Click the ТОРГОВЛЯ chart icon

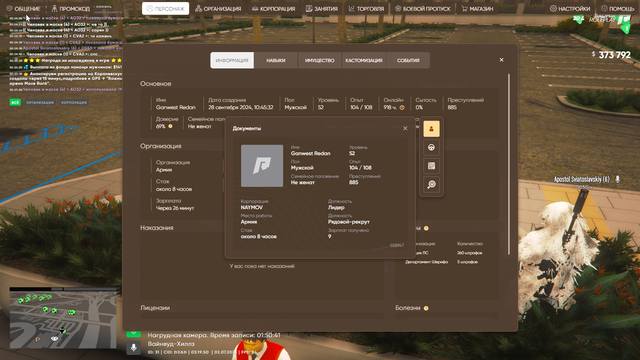pos(351,9)
